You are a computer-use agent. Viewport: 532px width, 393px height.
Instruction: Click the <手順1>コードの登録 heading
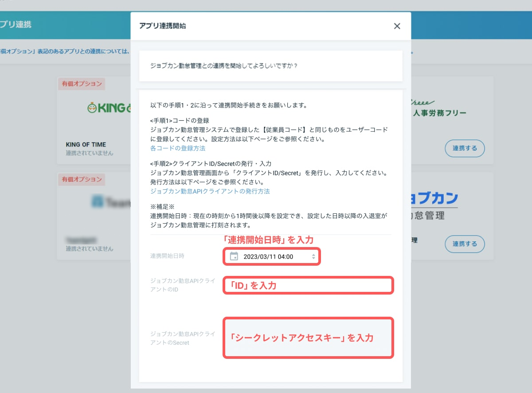coord(180,121)
